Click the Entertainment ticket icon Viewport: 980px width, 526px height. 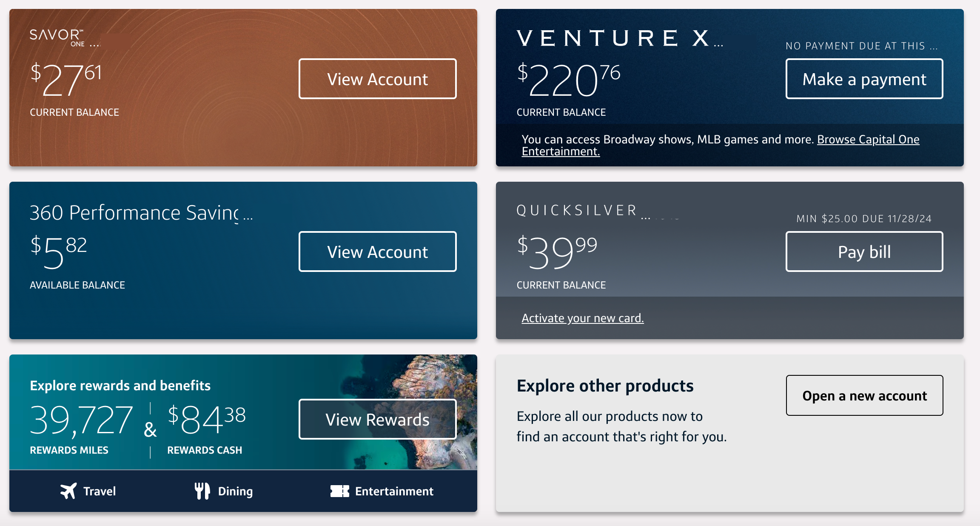pyautogui.click(x=339, y=491)
